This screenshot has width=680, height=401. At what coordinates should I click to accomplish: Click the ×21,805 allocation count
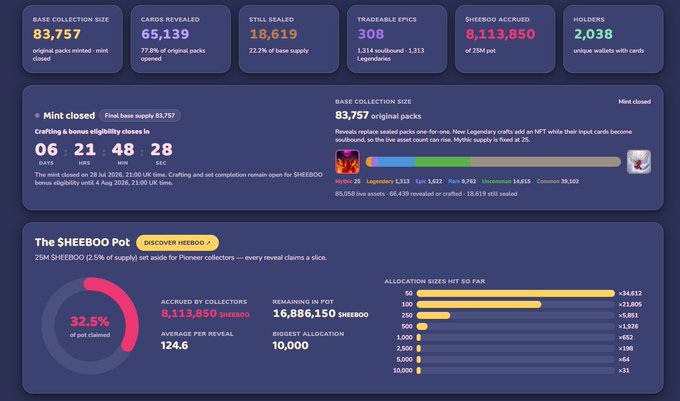pos(630,304)
